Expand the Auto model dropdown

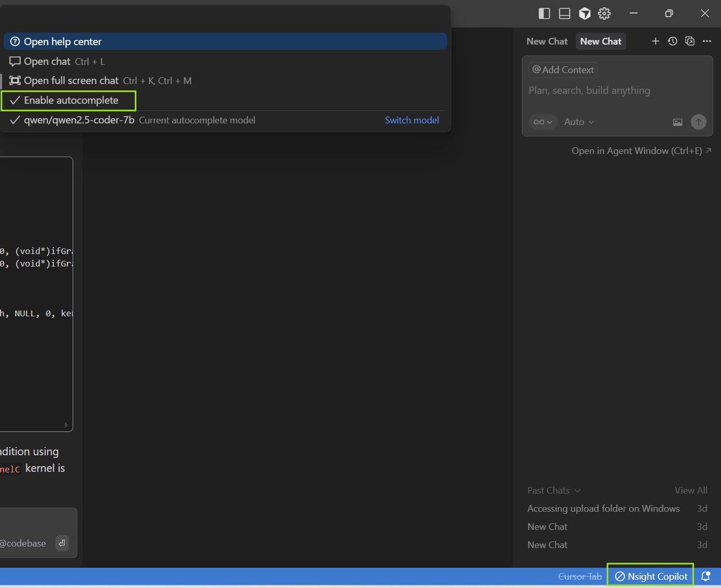(x=579, y=122)
